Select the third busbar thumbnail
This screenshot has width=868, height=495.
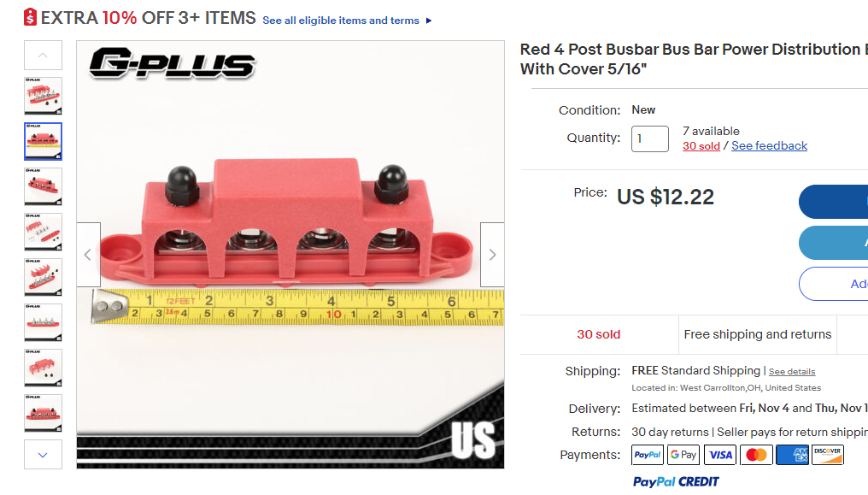click(44, 186)
